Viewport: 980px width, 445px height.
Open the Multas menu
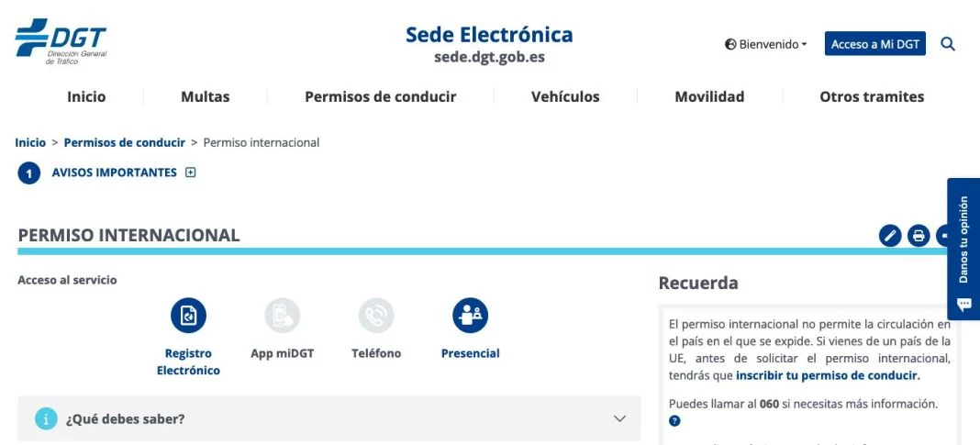point(206,96)
